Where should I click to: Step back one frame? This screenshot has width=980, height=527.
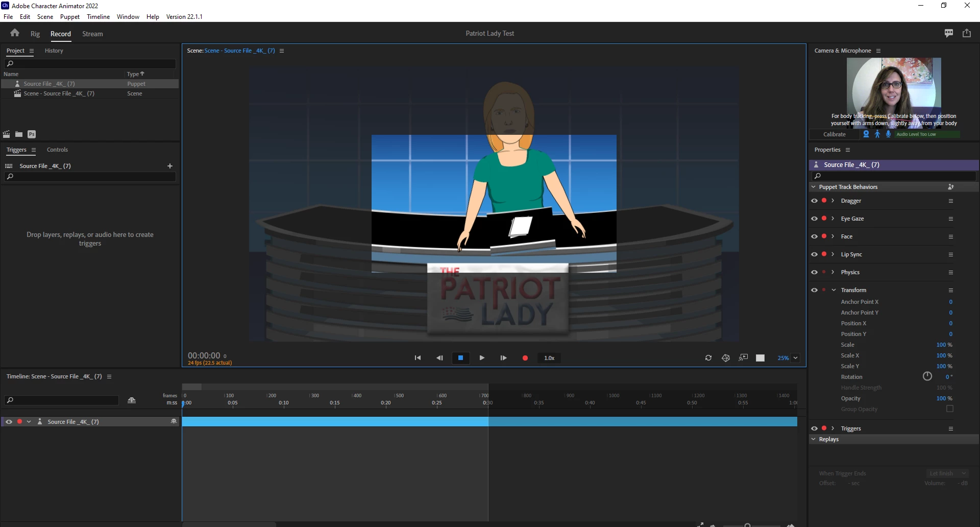pos(439,358)
